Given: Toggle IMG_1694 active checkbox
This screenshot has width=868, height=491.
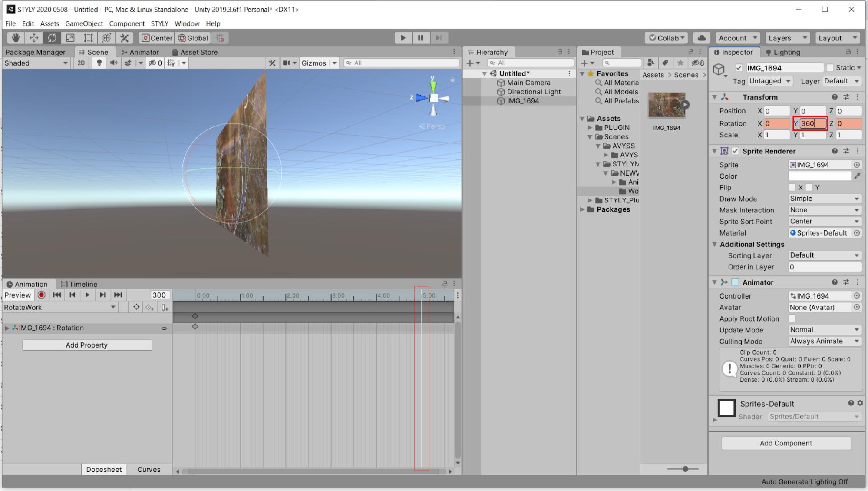Looking at the screenshot, I should 739,68.
